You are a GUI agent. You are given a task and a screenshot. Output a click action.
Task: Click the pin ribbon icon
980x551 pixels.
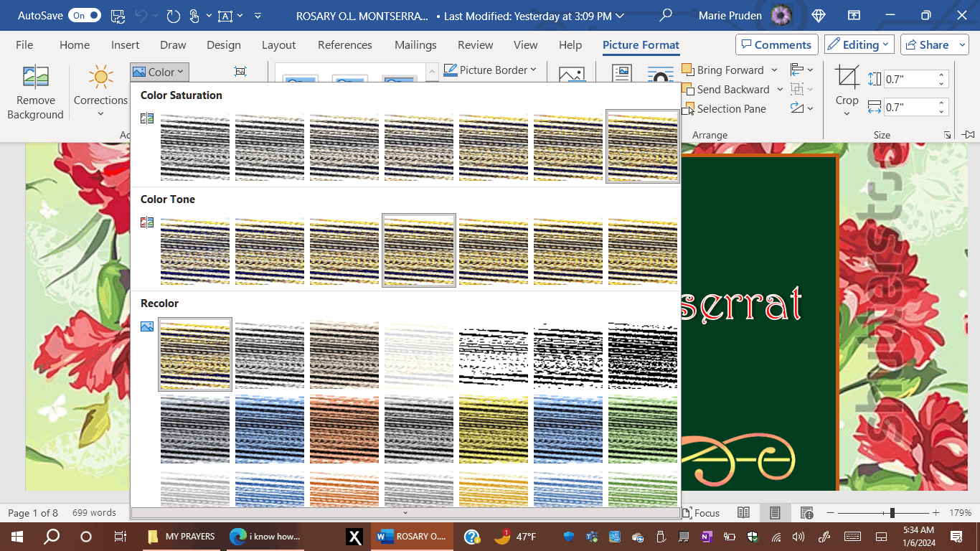(x=969, y=134)
